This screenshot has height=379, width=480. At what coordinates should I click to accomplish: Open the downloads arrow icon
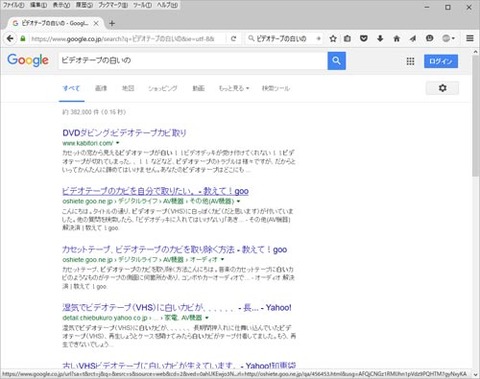tap(380, 39)
